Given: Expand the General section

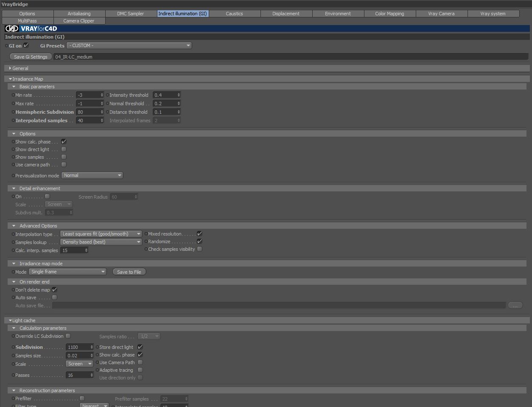Looking at the screenshot, I should 10,68.
